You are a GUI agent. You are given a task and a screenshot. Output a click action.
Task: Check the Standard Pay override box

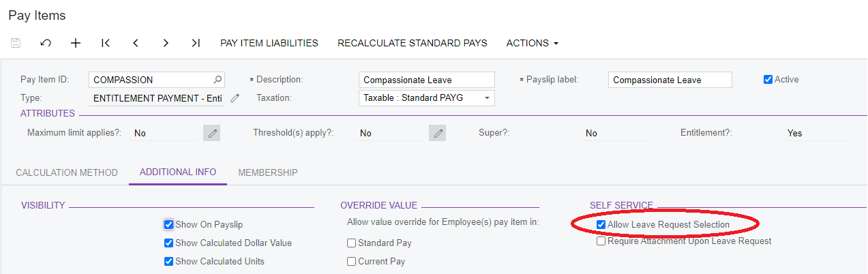point(351,243)
